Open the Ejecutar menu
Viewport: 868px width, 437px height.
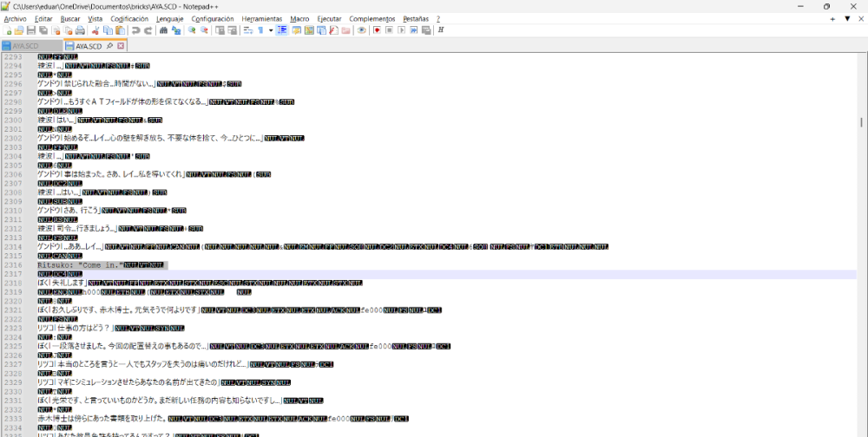(329, 19)
